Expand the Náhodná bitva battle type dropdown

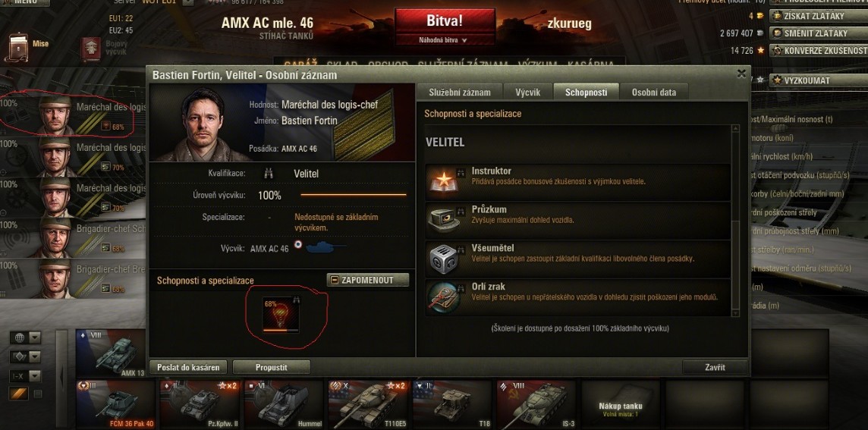click(x=443, y=40)
